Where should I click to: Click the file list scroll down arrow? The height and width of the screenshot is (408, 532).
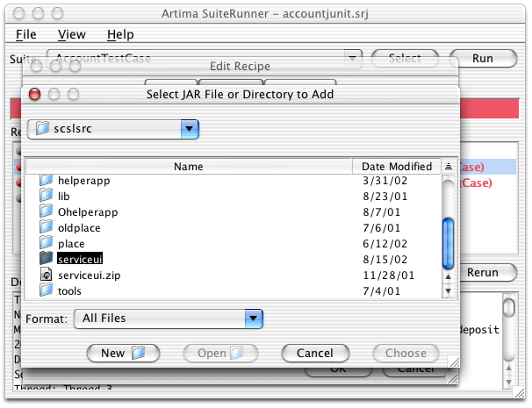click(449, 291)
